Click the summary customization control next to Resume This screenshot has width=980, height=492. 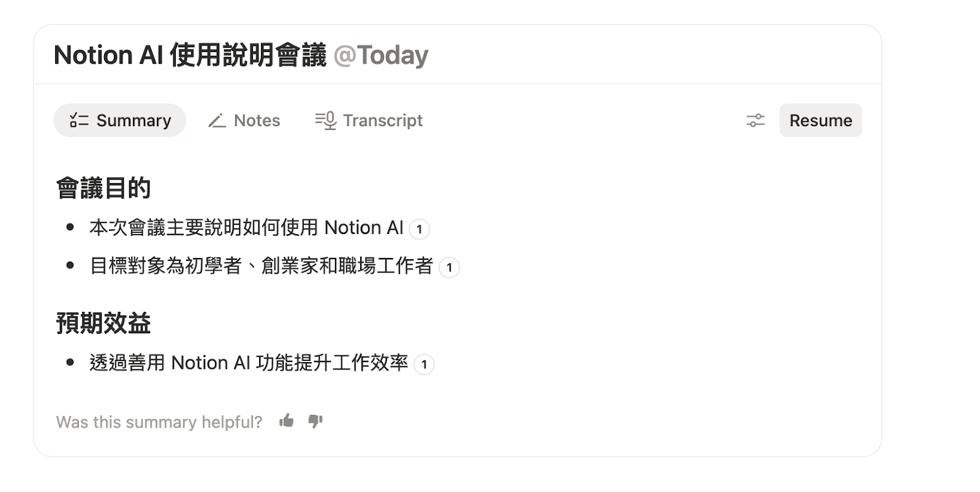[x=756, y=121]
